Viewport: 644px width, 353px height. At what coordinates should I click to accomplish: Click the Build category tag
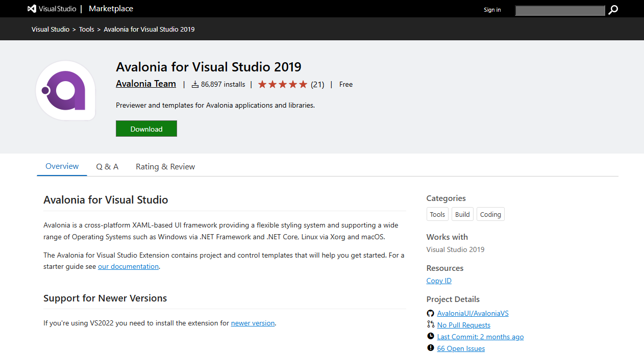click(462, 214)
